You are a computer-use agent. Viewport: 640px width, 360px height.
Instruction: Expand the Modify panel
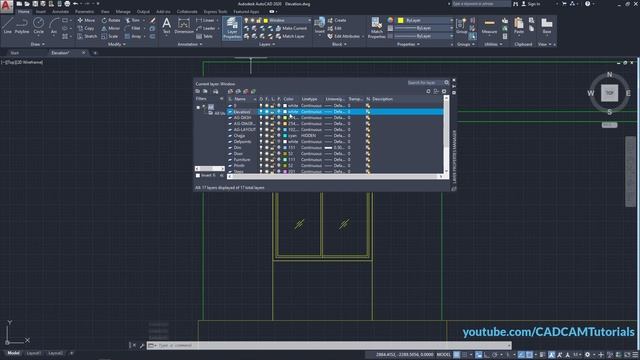pos(116,44)
